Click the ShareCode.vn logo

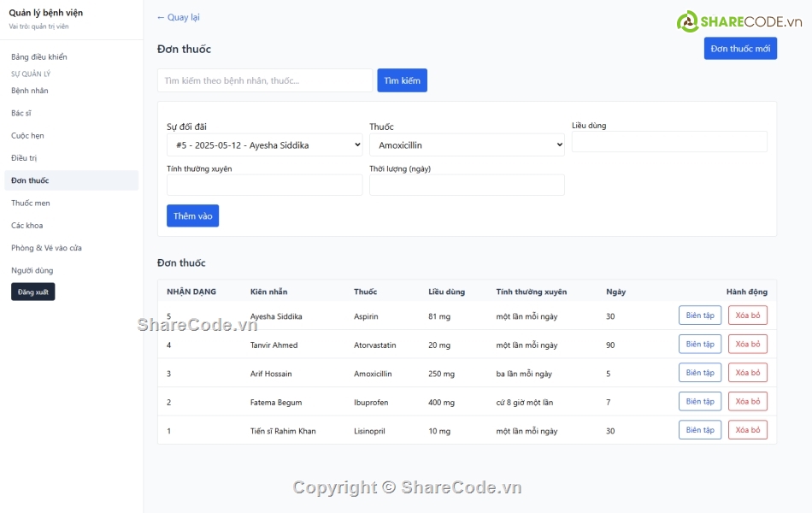tap(737, 18)
